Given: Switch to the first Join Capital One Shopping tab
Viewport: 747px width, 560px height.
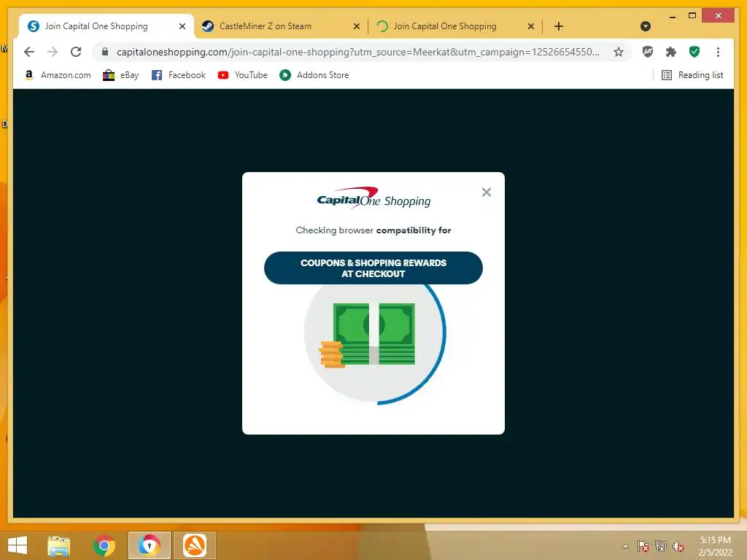Looking at the screenshot, I should [x=106, y=26].
